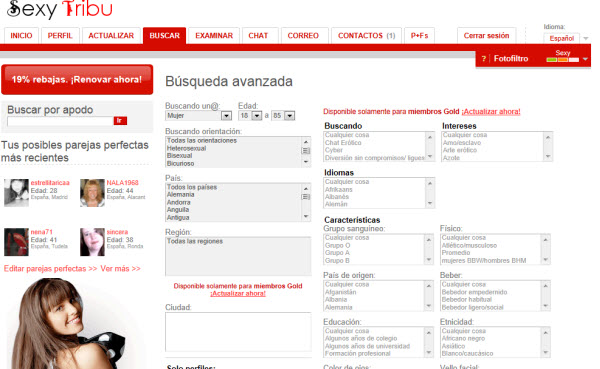Open sincera's profile thumbnail
Screen dimensions: 600x369
pos(92,242)
